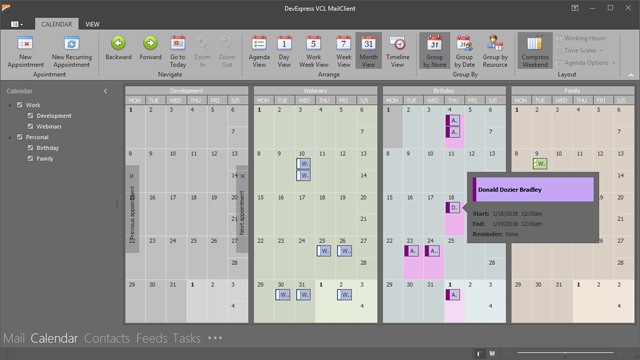Open the Timeline View
This screenshot has height=360, width=640.
pos(398,52)
